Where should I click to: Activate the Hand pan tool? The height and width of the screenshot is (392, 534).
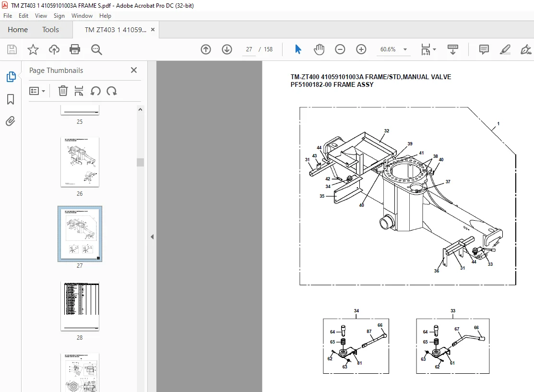point(319,49)
